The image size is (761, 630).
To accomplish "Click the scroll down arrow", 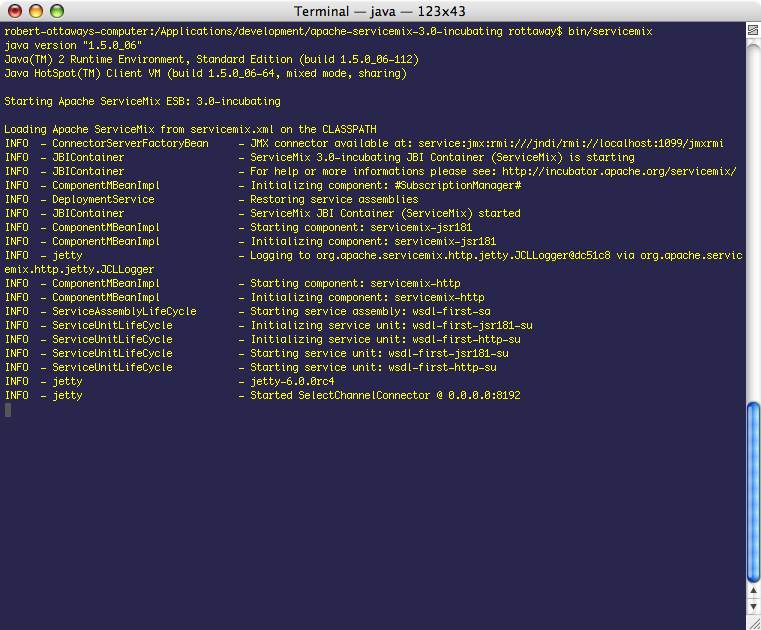I will coord(752,606).
